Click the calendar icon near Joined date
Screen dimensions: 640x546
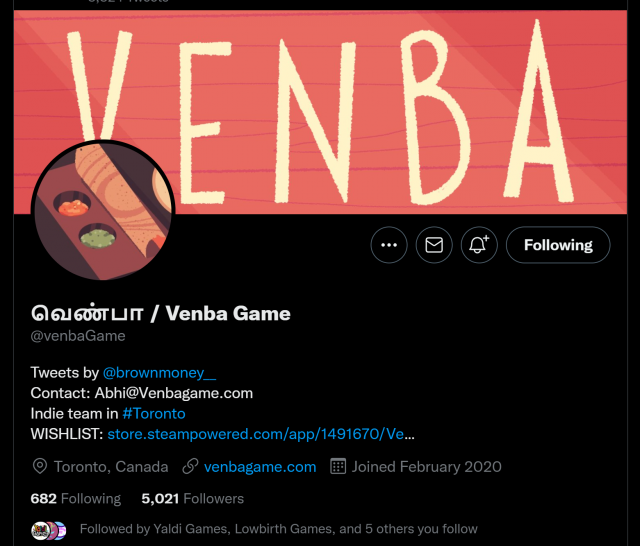point(338,466)
